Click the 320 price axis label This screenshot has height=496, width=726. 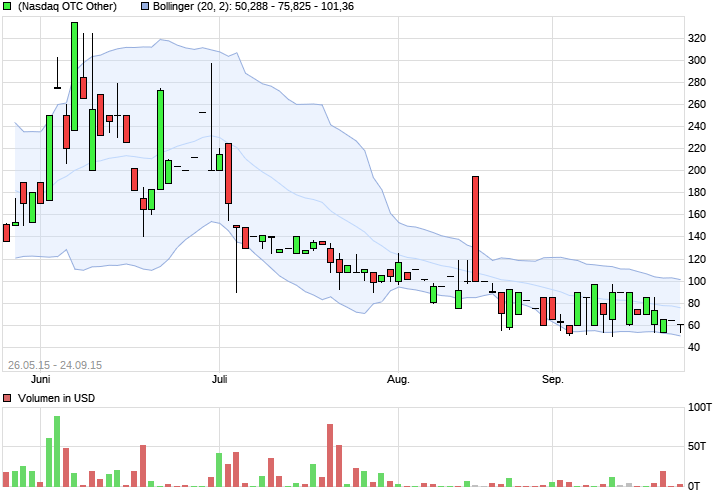(x=697, y=38)
